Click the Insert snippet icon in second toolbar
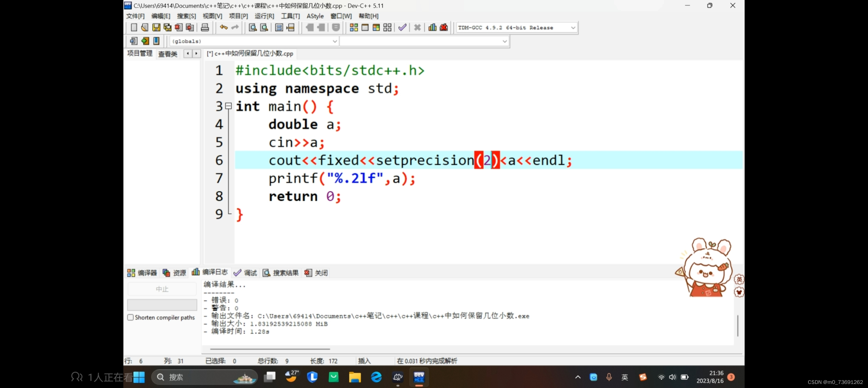868x388 pixels. pyautogui.click(x=133, y=41)
